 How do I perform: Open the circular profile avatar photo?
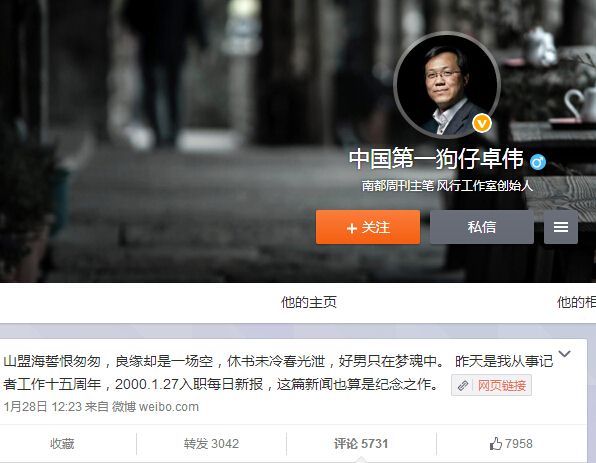tap(447, 85)
